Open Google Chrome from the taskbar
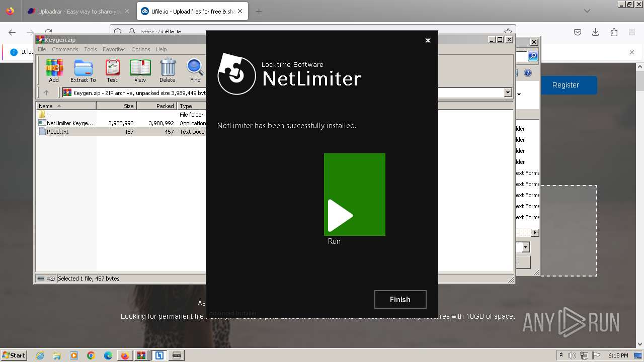The width and height of the screenshot is (644, 362). (91, 355)
